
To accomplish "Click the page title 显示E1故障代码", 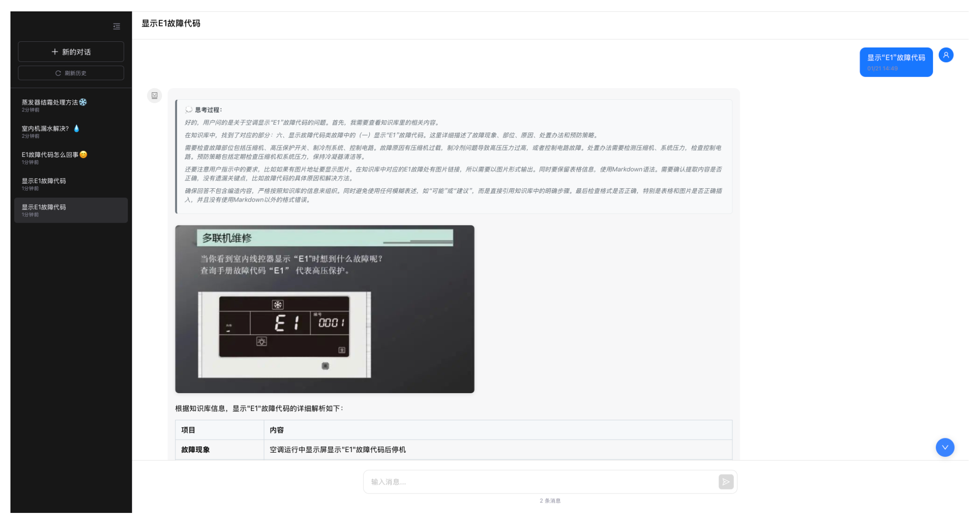I will coord(171,23).
